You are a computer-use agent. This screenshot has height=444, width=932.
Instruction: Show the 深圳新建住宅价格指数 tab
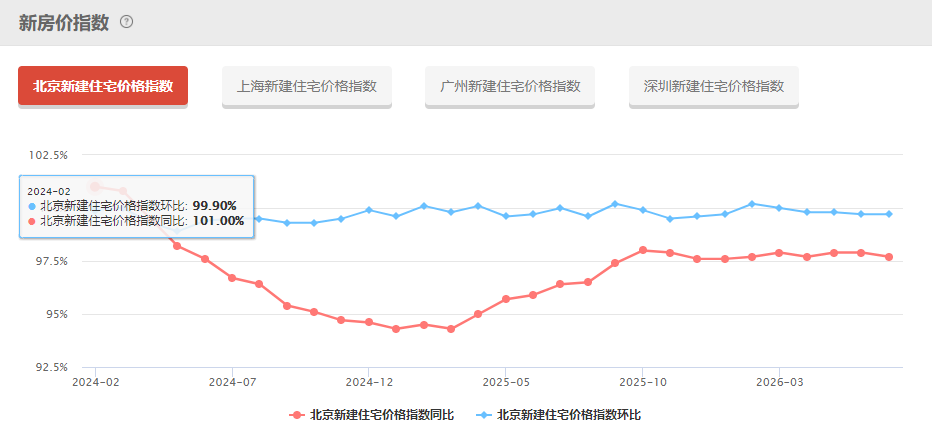pyautogui.click(x=714, y=86)
